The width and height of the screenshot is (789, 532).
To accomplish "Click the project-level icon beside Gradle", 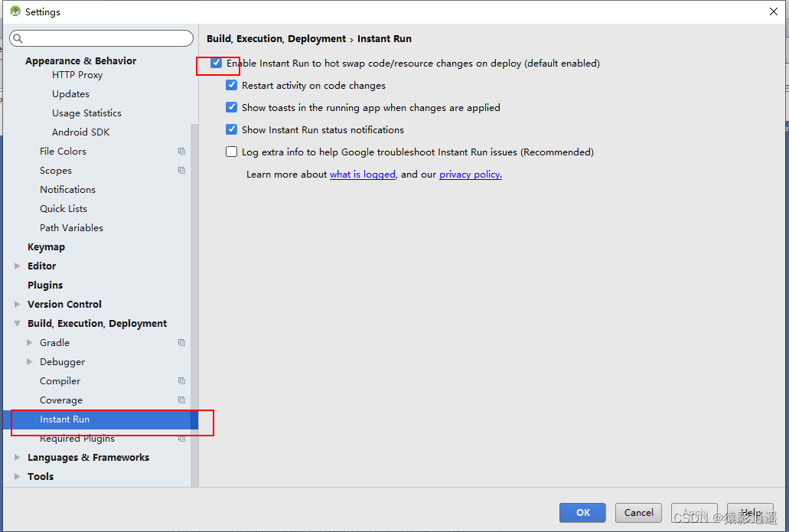I will [181, 342].
